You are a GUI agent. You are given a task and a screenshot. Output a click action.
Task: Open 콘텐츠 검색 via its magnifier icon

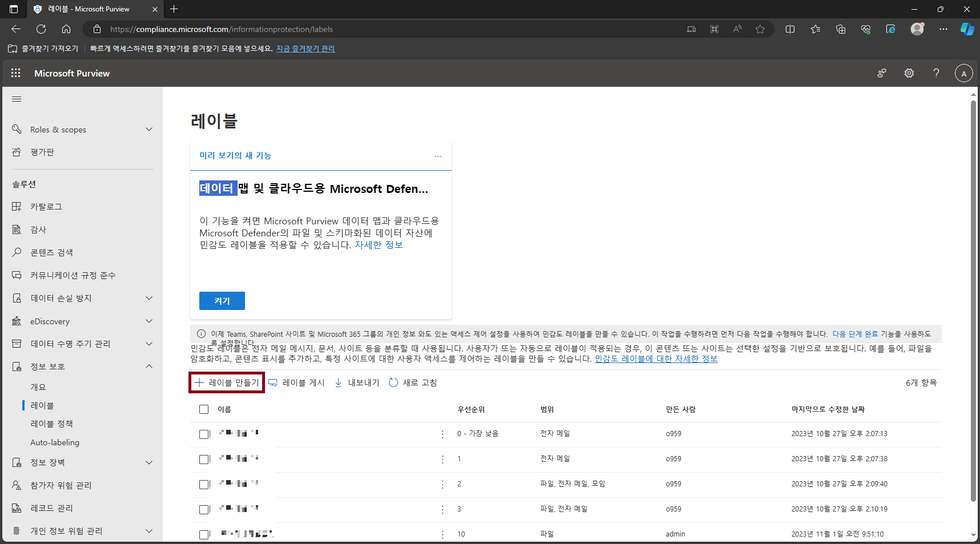(x=18, y=252)
